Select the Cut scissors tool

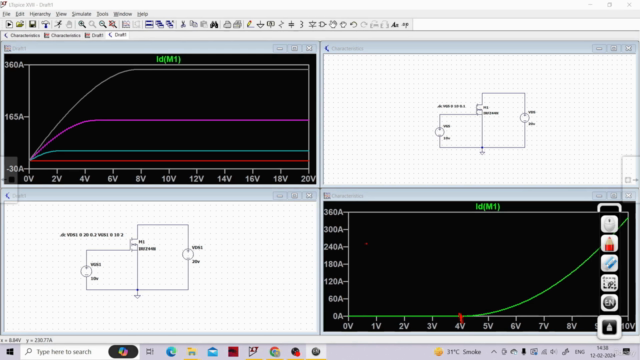(x=183, y=24)
